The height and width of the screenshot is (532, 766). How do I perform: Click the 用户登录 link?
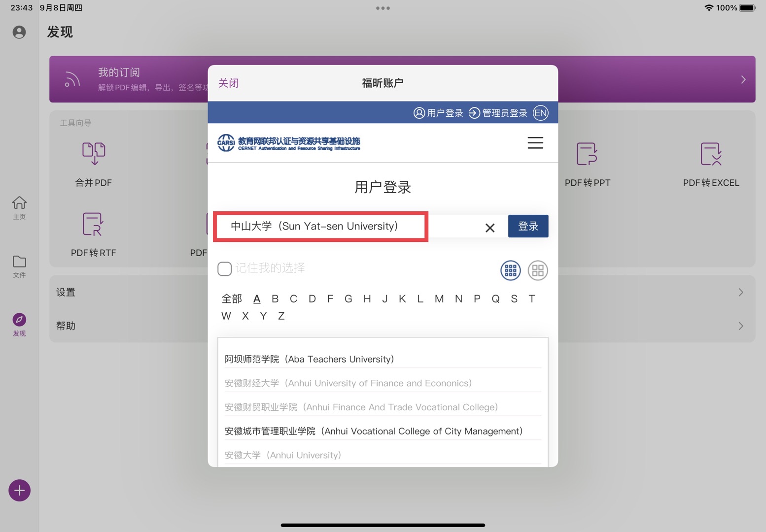[x=439, y=113]
